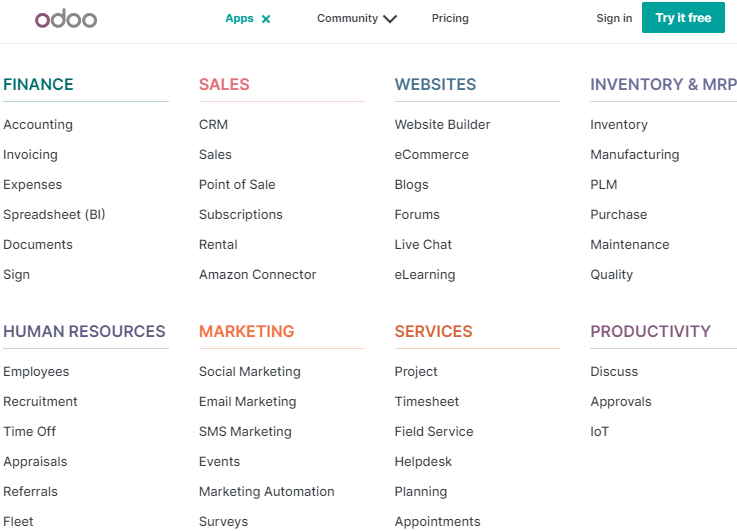Click the Odoo logo

[x=66, y=19]
